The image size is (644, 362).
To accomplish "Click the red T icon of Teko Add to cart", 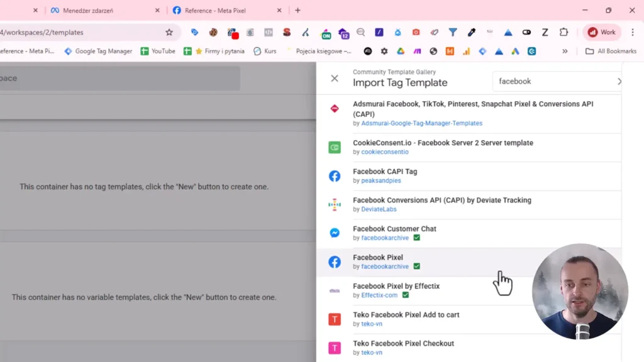I will point(335,319).
